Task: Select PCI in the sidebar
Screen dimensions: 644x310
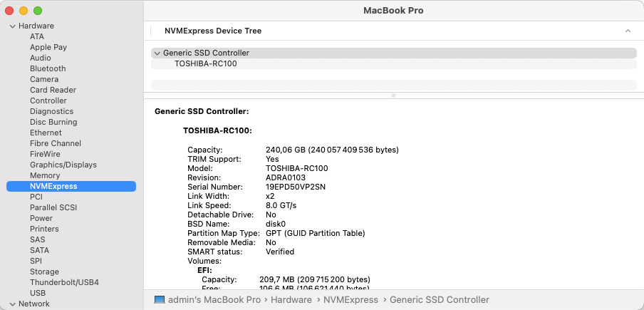Action: coord(36,197)
